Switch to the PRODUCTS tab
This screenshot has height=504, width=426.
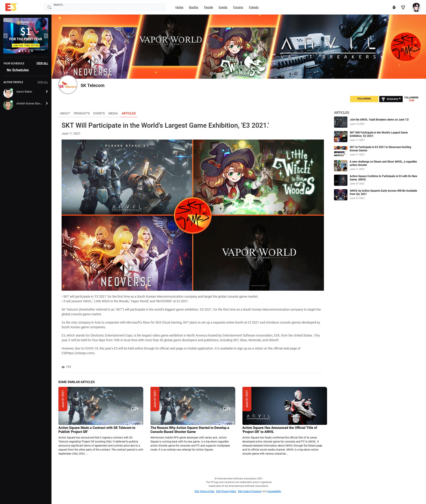[x=82, y=113]
